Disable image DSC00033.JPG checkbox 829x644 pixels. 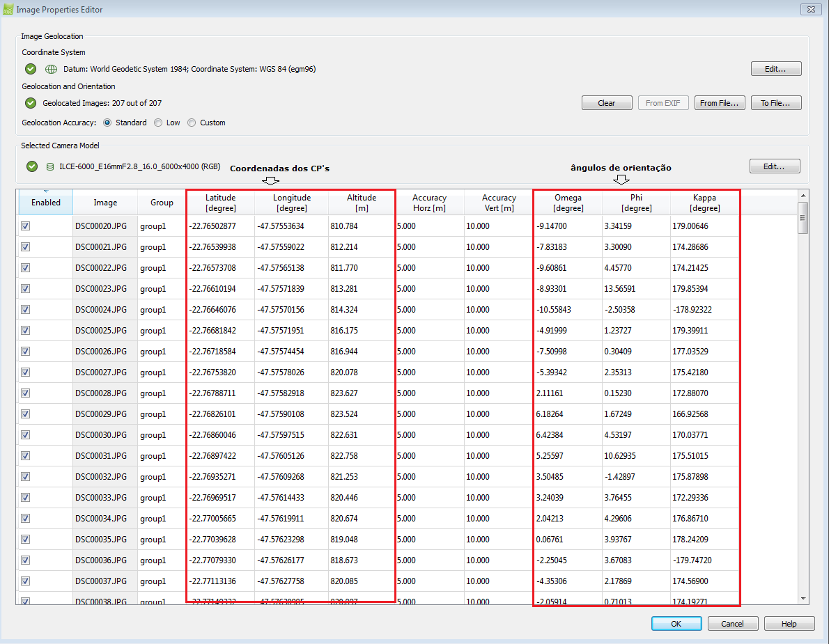click(x=25, y=498)
